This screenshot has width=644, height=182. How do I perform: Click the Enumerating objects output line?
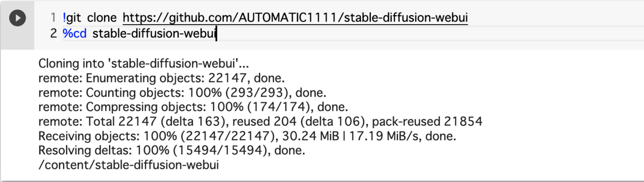click(162, 79)
